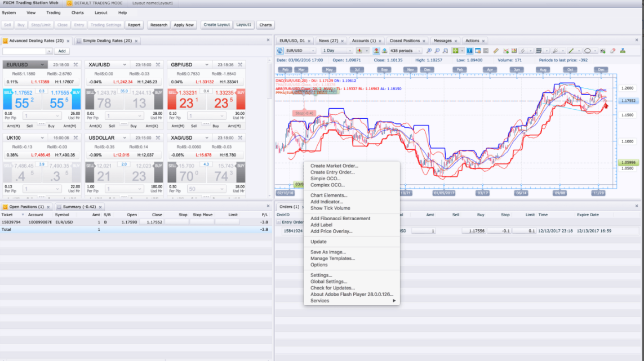This screenshot has width=644, height=361.
Task: Click the eraser tool icon
Action: [612, 51]
